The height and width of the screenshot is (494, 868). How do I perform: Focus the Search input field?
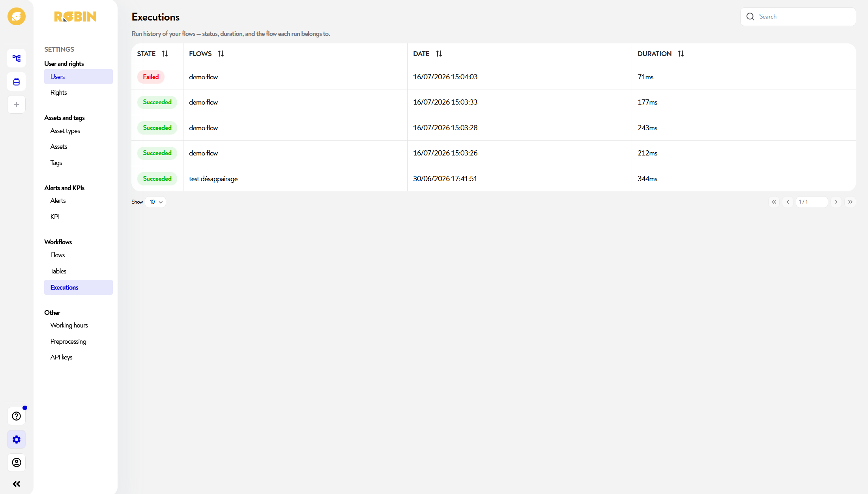pos(798,17)
